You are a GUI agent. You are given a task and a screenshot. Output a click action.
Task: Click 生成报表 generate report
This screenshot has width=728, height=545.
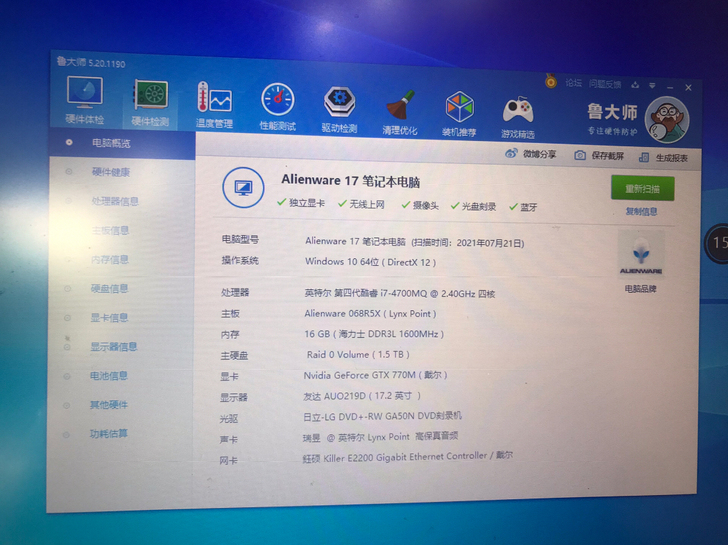(x=663, y=158)
